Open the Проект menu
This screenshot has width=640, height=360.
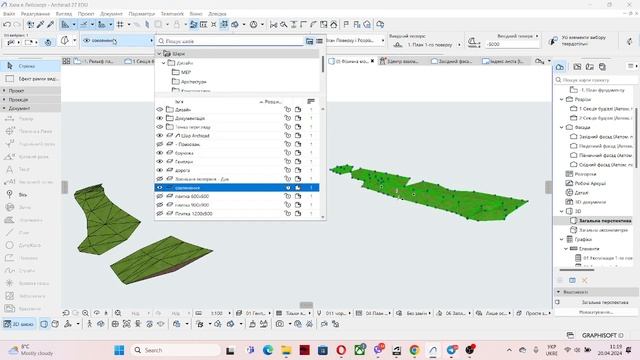coord(86,13)
